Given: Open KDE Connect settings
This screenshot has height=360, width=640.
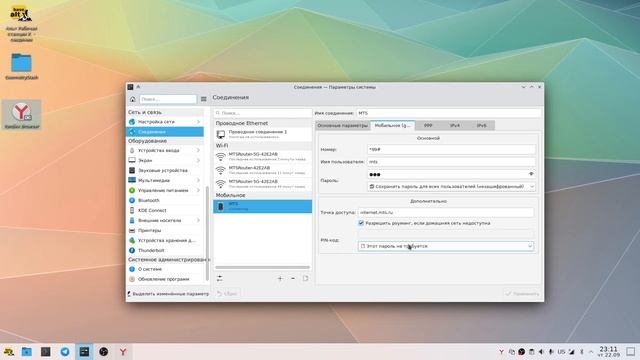Looking at the screenshot, I should pos(165,210).
